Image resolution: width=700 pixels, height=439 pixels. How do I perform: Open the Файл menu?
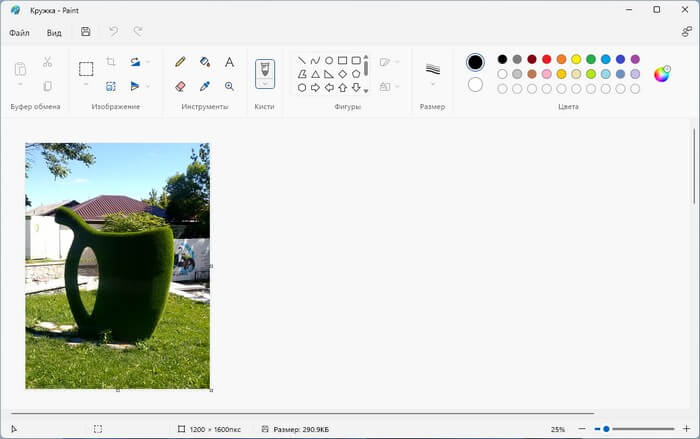pos(19,32)
